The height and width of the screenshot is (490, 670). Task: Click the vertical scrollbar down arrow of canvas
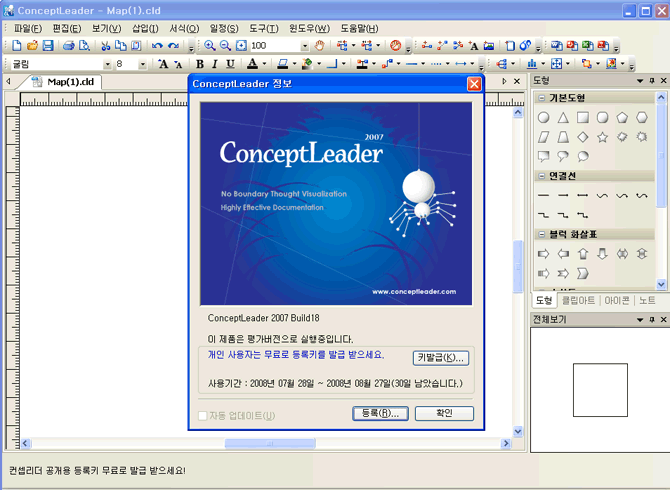[x=518, y=431]
